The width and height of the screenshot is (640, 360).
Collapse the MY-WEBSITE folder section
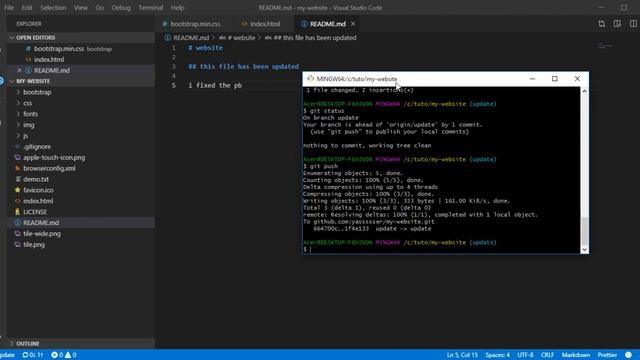coord(81,81)
